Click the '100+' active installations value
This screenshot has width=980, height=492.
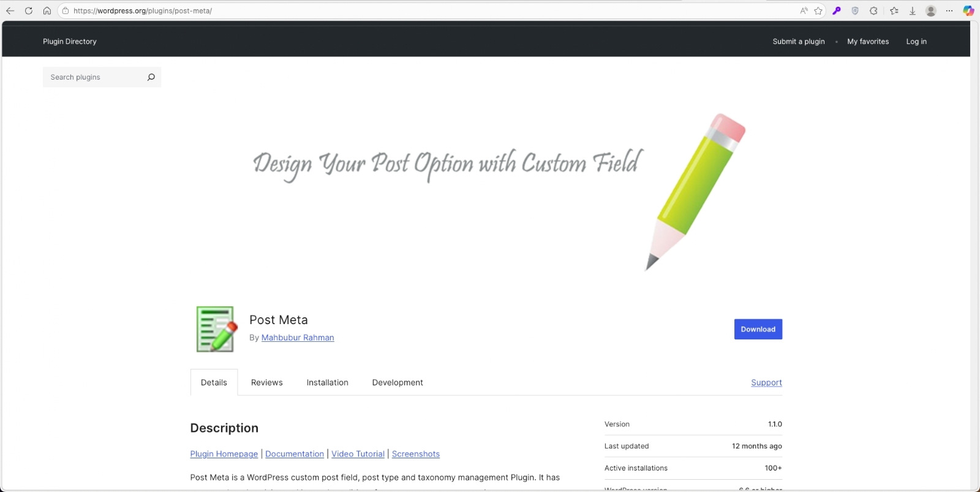pyautogui.click(x=774, y=468)
